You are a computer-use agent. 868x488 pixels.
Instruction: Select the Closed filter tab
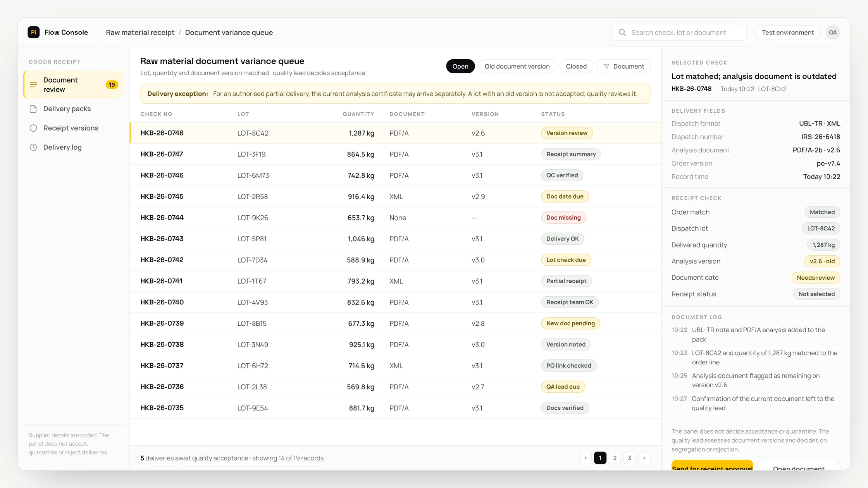(576, 66)
